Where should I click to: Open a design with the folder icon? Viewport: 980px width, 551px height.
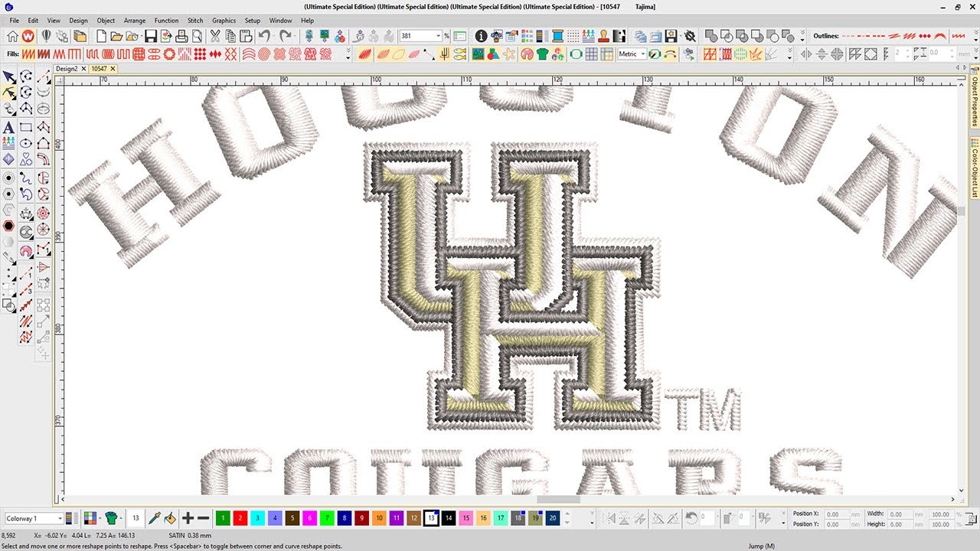[x=116, y=36]
